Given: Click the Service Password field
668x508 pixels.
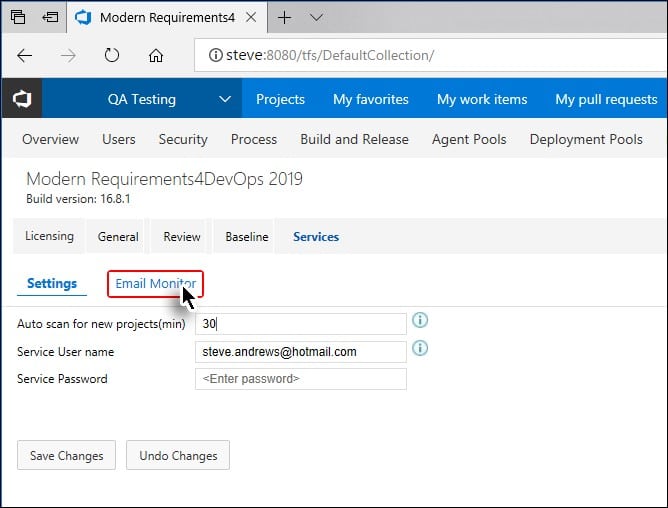Looking at the screenshot, I should 301,379.
